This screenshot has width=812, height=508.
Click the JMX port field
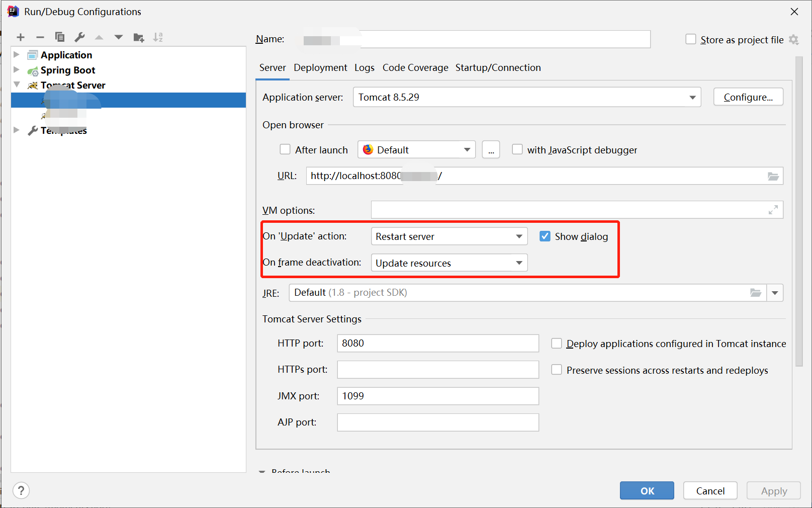pos(438,396)
